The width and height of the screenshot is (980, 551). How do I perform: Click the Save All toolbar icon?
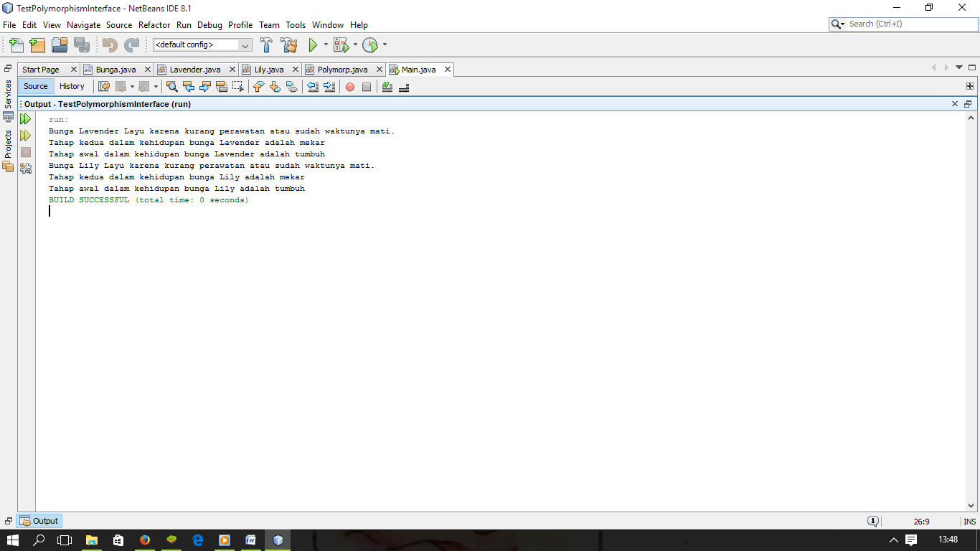82,45
